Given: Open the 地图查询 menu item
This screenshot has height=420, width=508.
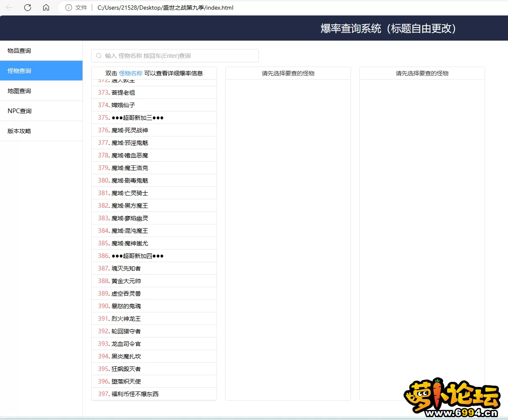Looking at the screenshot, I should pos(41,91).
